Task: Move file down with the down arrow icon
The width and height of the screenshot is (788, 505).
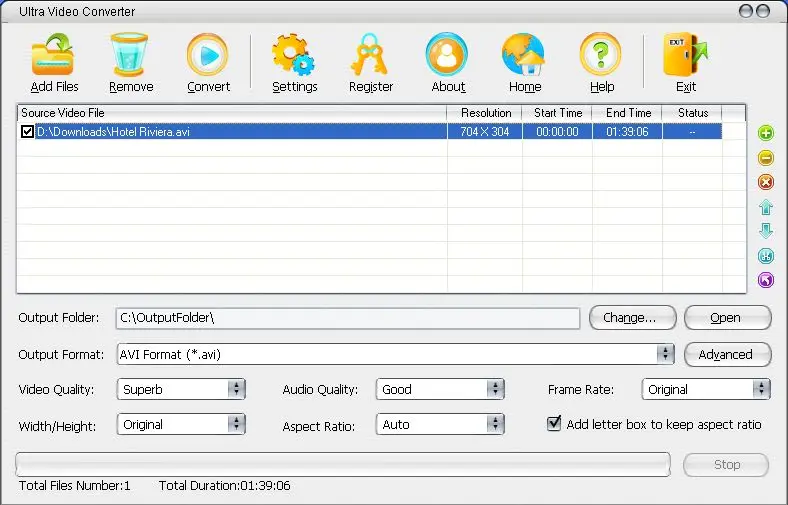Action: 765,231
